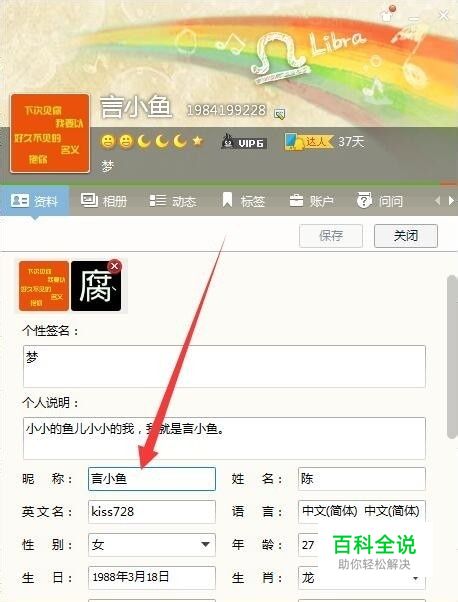This screenshot has width=458, height=602.
Task: Open the 语言 language field
Action: pos(361,512)
